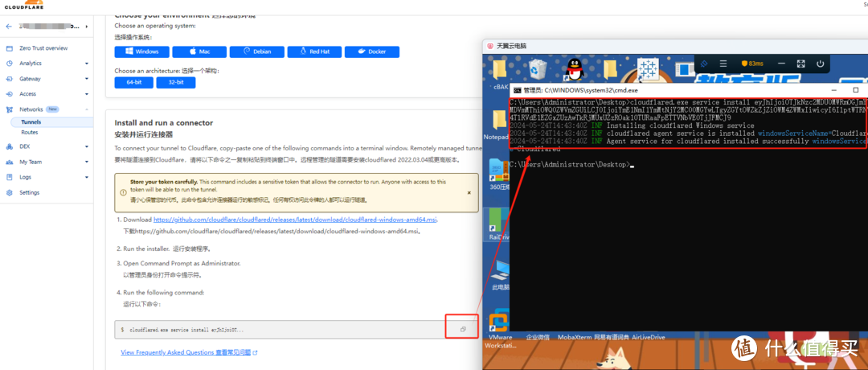Expand the Logs section arrow

tap(86, 177)
